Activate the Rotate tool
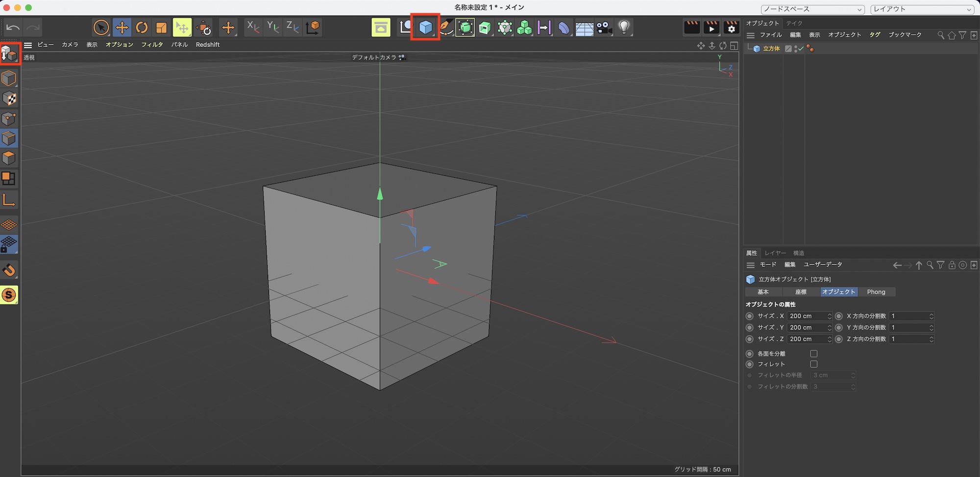The width and height of the screenshot is (980, 477). (142, 27)
